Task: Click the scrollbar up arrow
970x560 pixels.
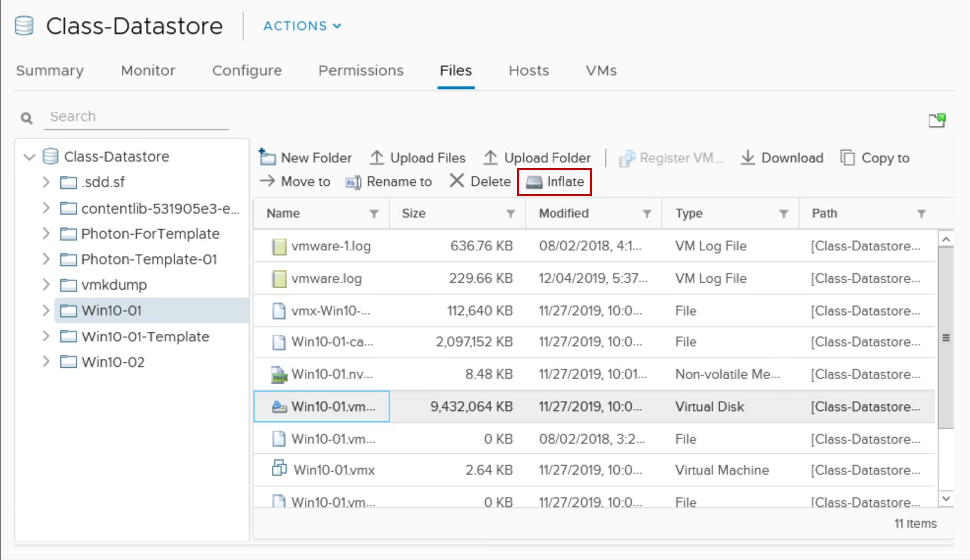Action: (x=946, y=239)
